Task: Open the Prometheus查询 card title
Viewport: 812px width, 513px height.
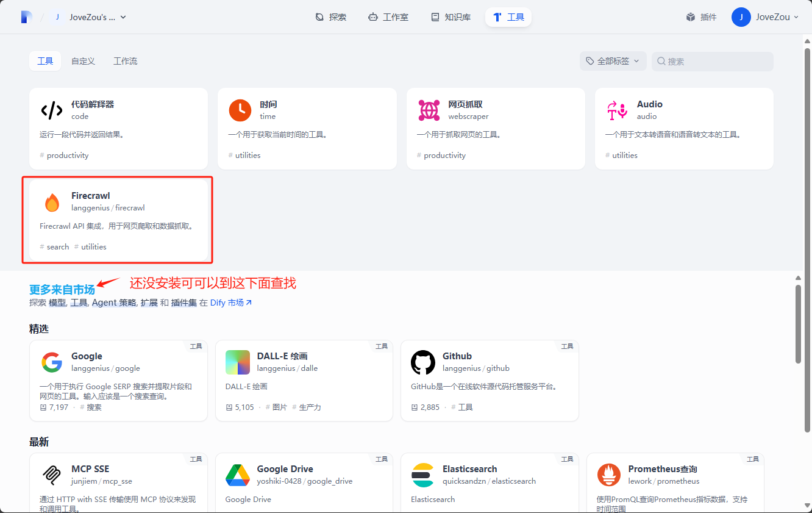Action: point(663,469)
